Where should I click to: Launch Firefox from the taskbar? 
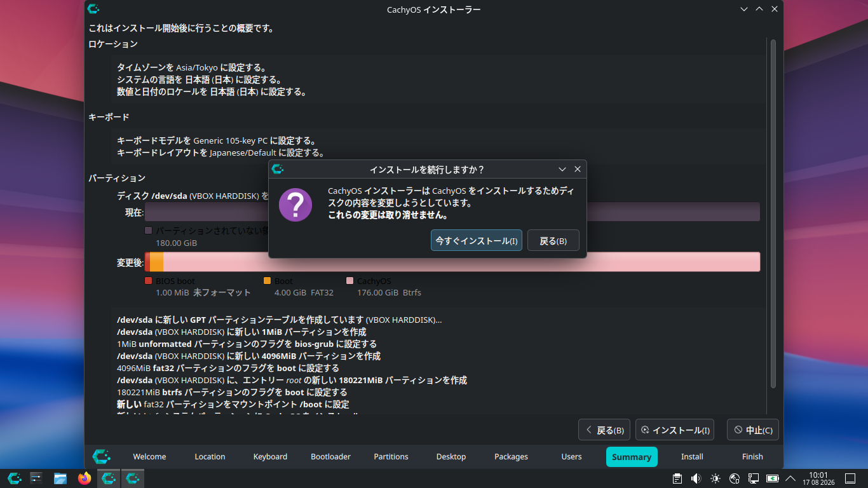[x=85, y=478]
